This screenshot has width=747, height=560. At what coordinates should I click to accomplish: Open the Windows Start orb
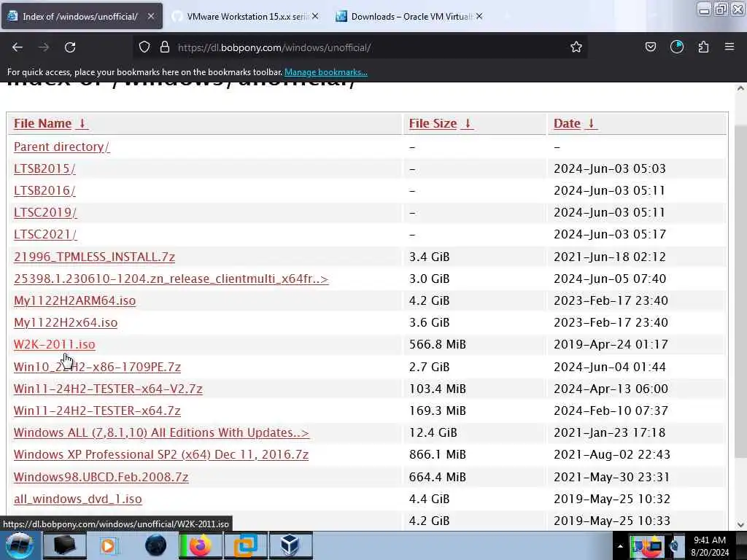tap(20, 545)
